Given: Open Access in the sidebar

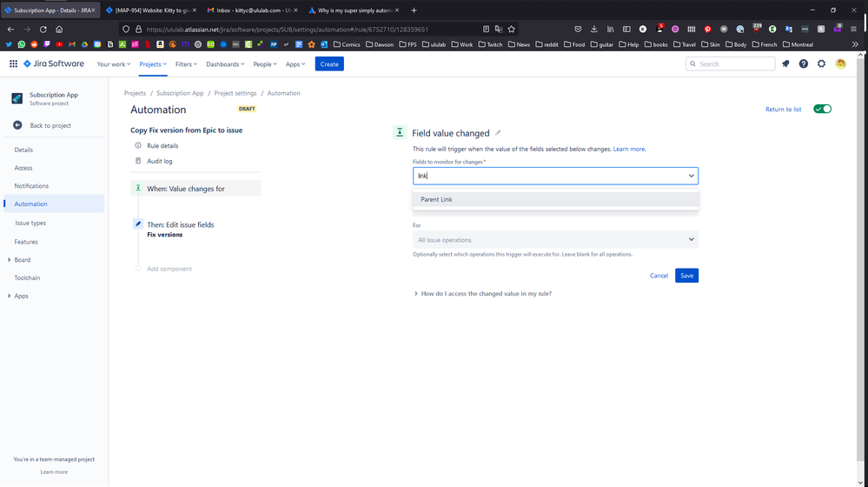Looking at the screenshot, I should (x=23, y=168).
